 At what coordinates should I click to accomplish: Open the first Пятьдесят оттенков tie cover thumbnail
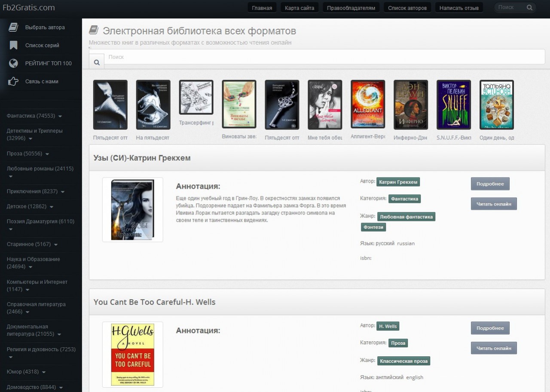coord(110,105)
